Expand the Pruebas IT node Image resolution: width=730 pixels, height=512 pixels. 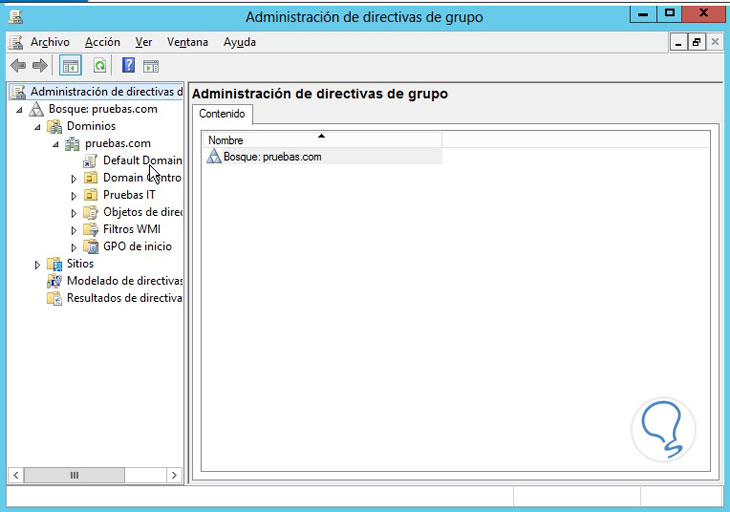click(74, 196)
